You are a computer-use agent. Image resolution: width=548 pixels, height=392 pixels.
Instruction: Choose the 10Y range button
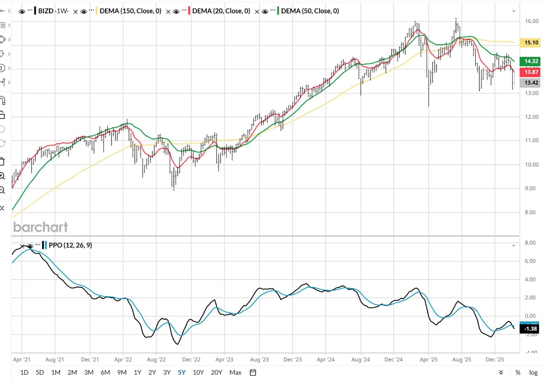198,372
